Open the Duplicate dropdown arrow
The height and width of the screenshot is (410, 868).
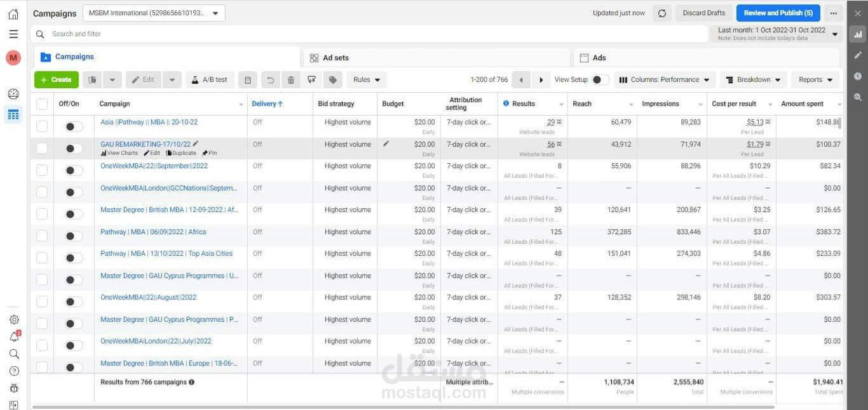coord(112,80)
